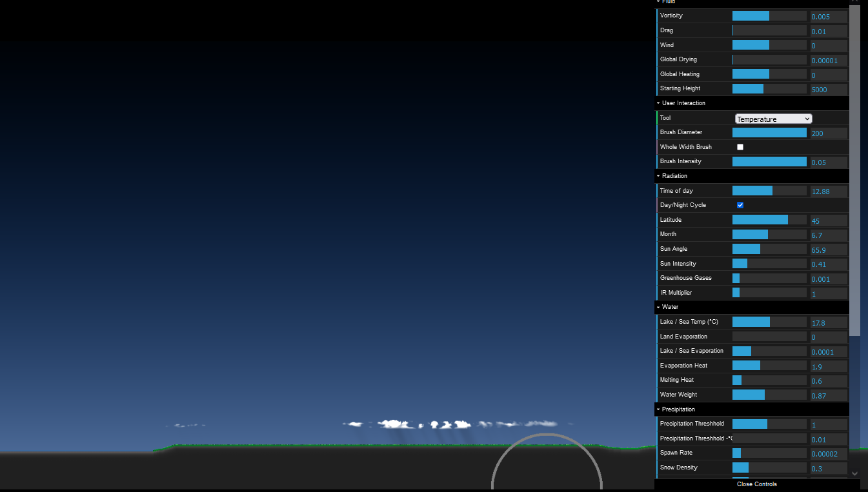Adjust the Lake / Sea Evaporation slider
Viewport: 868px width, 492px height.
(769, 351)
